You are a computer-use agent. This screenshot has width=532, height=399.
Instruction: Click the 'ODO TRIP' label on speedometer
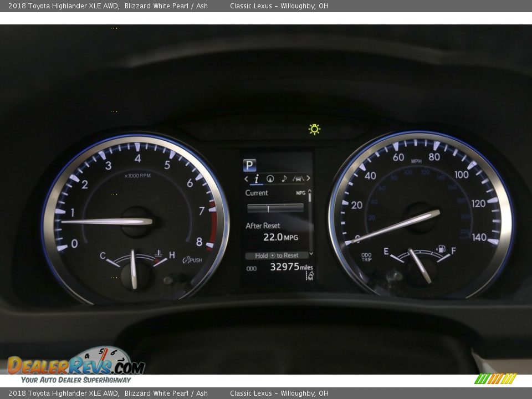tap(366, 257)
